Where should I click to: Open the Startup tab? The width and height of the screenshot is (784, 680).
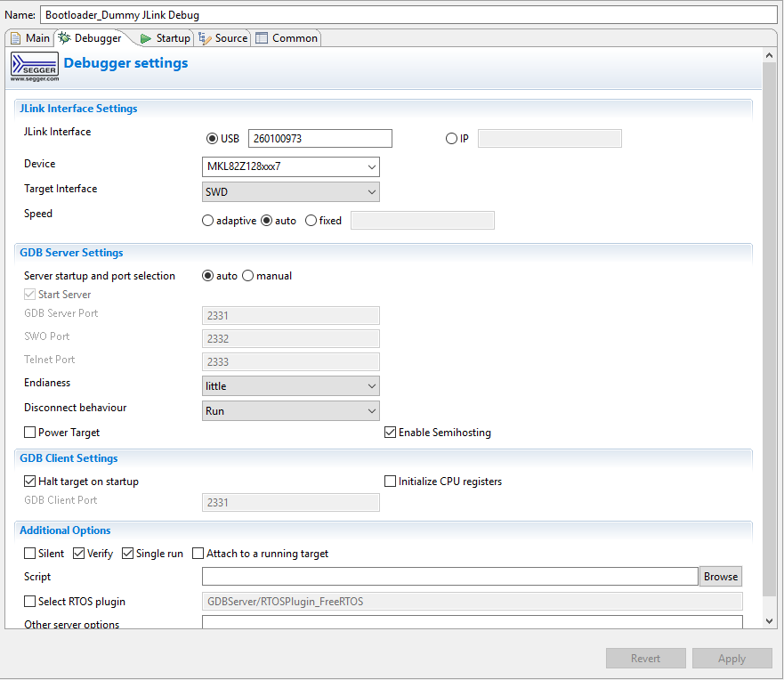[x=166, y=38]
